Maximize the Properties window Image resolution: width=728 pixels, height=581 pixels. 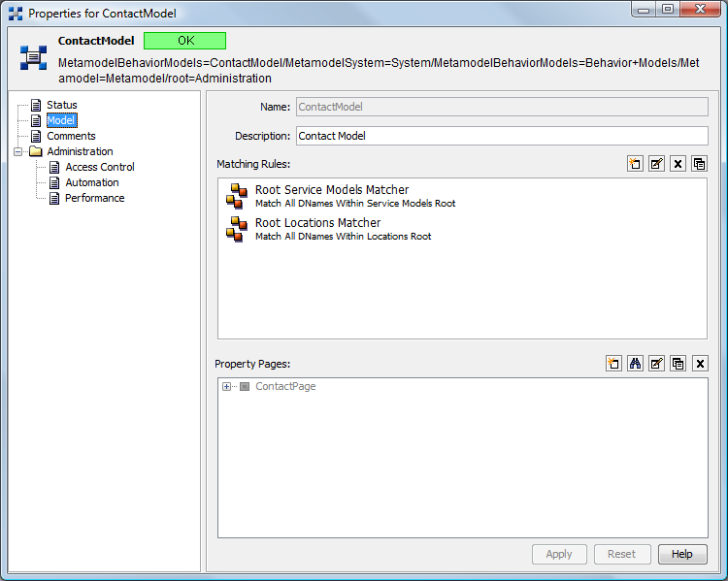coord(668,10)
